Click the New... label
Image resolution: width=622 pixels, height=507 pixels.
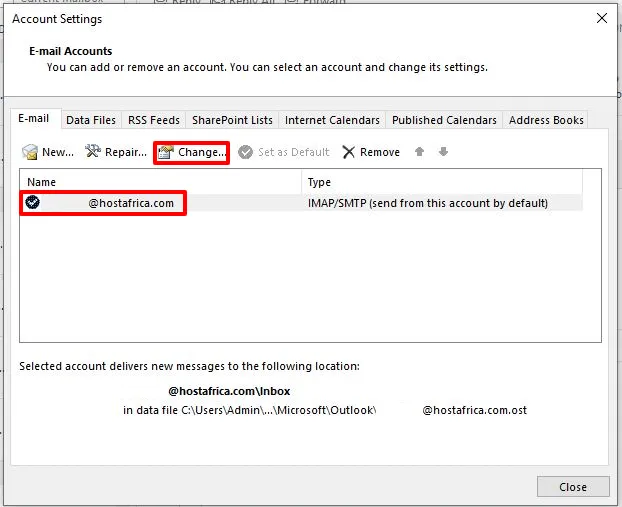(58, 152)
